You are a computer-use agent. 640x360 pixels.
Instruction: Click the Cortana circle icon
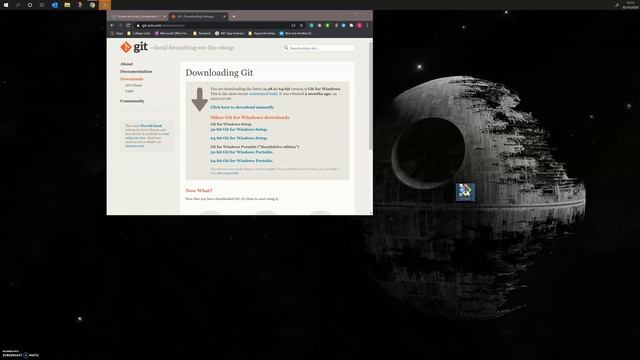tap(30, 5)
